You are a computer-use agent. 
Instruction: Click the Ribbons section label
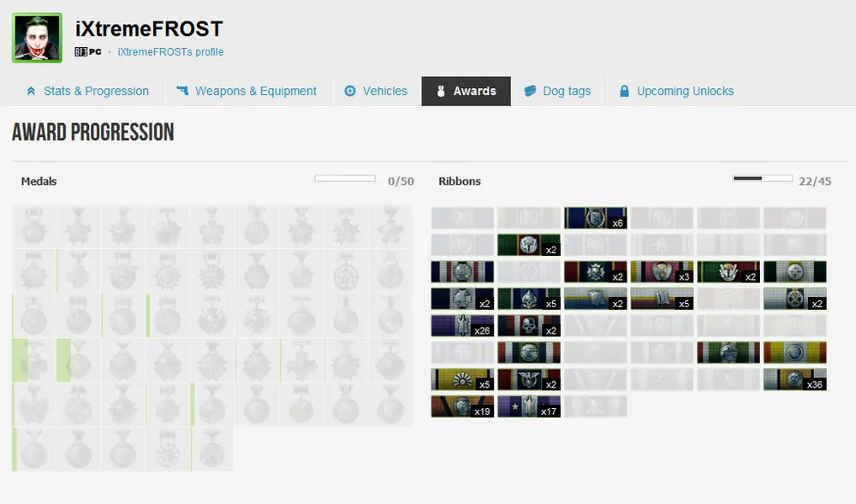tap(460, 181)
